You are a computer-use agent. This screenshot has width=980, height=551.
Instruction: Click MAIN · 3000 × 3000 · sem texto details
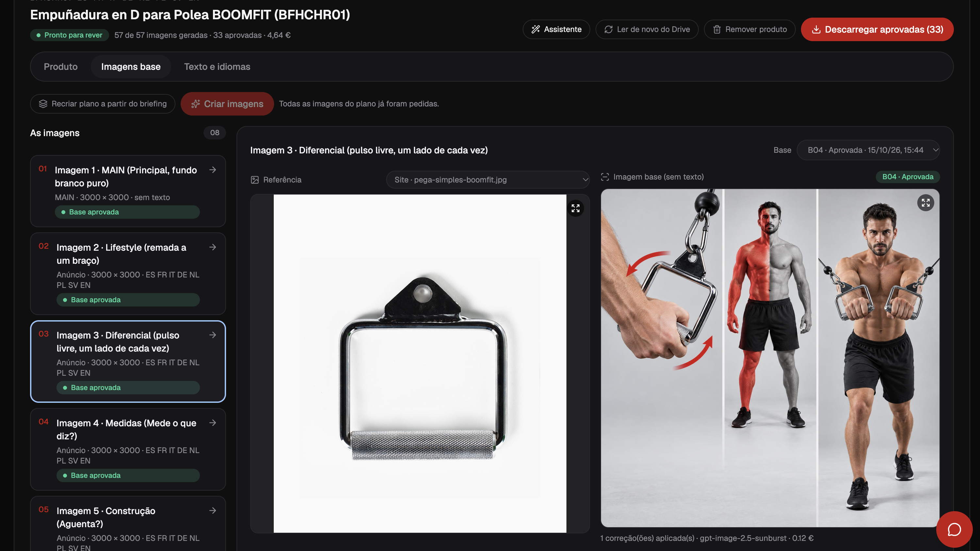point(112,197)
